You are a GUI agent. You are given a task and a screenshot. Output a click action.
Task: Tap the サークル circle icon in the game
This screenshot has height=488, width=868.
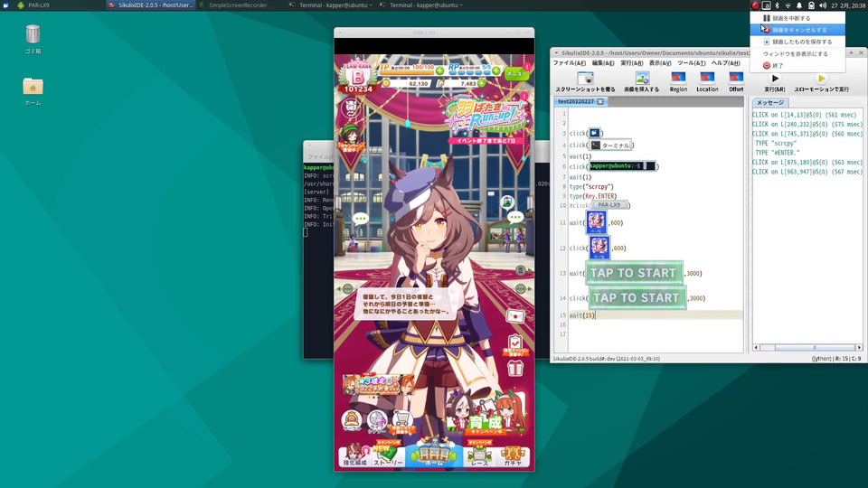tap(352, 421)
